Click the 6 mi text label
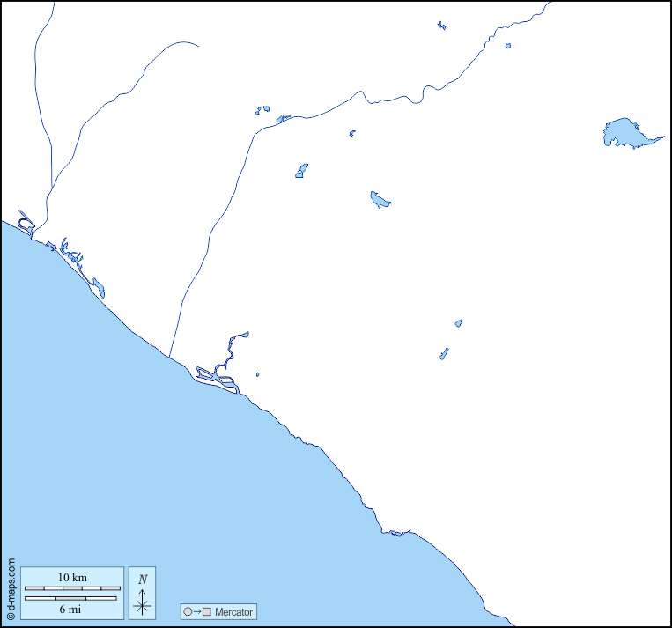This screenshot has height=628, width=672. 70,609
